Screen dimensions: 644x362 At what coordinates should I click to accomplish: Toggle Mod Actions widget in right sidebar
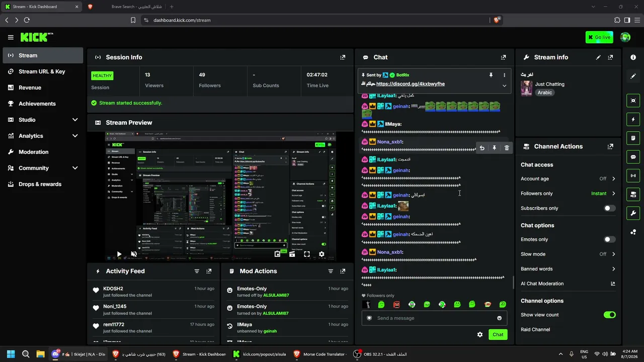tap(633, 138)
